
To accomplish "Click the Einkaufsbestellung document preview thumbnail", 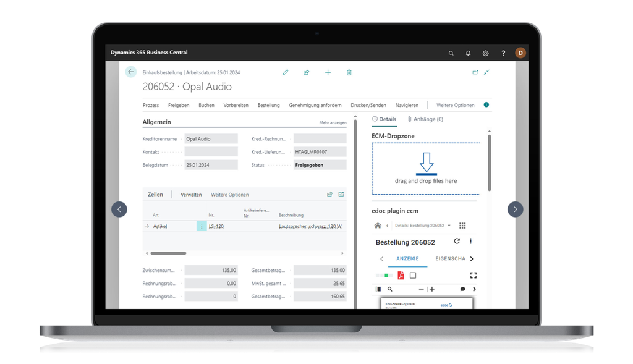I will [427, 303].
